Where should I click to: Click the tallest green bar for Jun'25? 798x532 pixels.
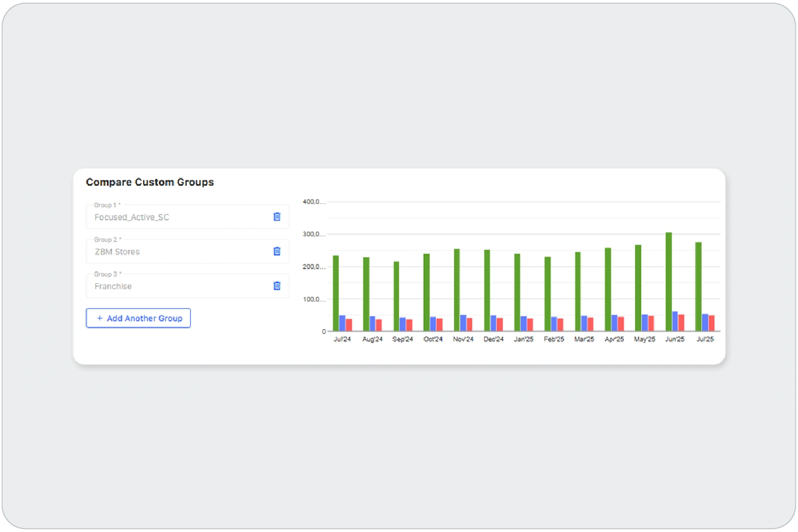click(668, 282)
